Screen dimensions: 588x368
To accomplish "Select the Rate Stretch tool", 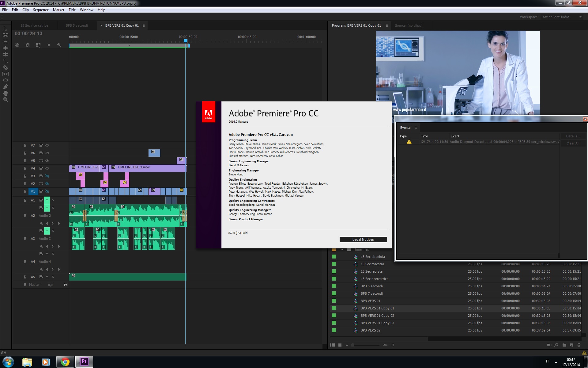I will point(5,61).
